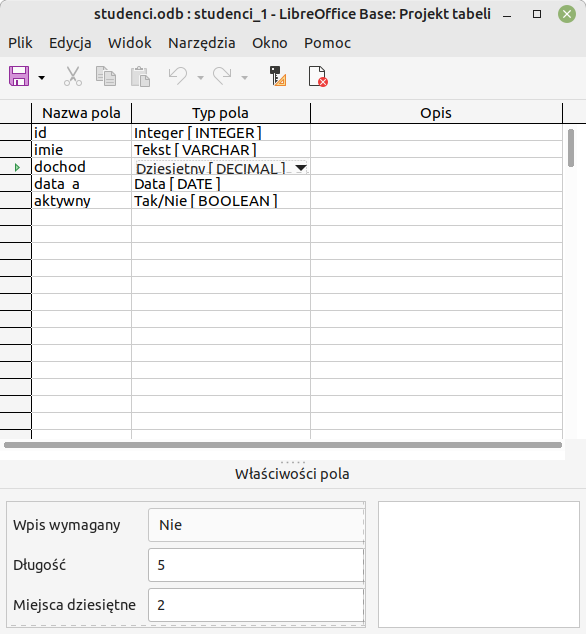Click the Redo arrow icon
Viewport: 586px width, 634px height.
[222, 76]
